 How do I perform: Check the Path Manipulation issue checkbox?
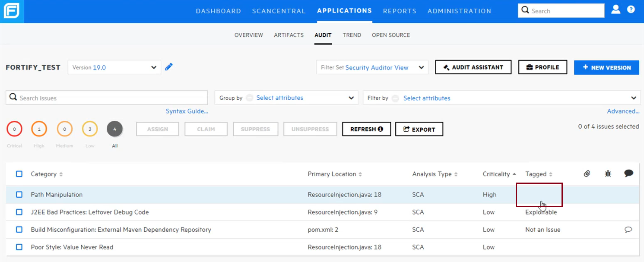[19, 195]
